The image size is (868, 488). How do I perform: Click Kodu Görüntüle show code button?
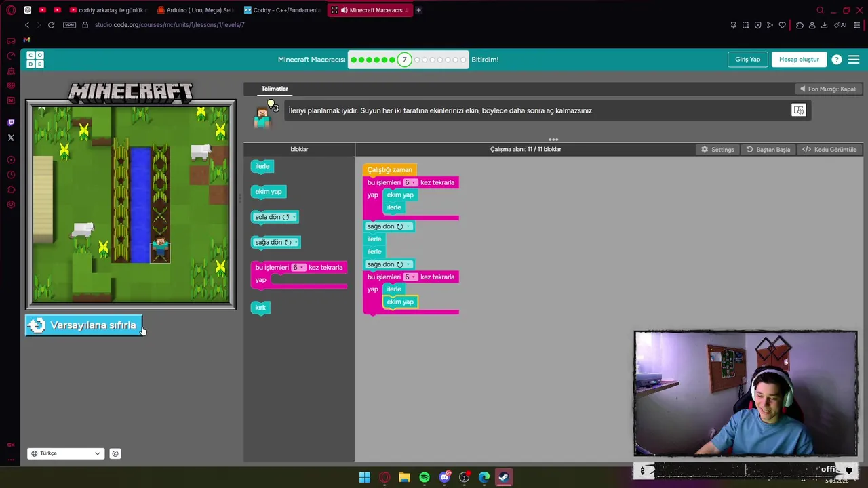829,149
